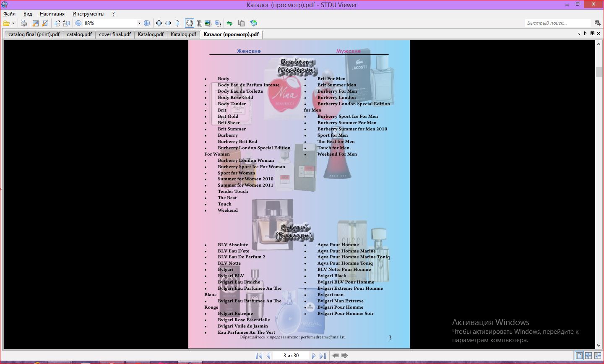The height and width of the screenshot is (364, 604).
Task: Enable two-page view mode
Action: [x=588, y=356]
